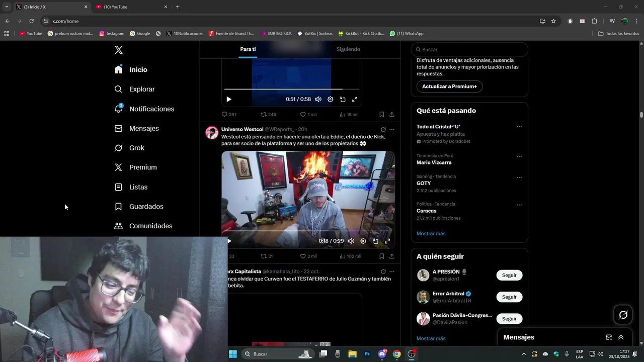This screenshot has height=362, width=644.
Task: Share the Westcol post
Action: coord(392,256)
